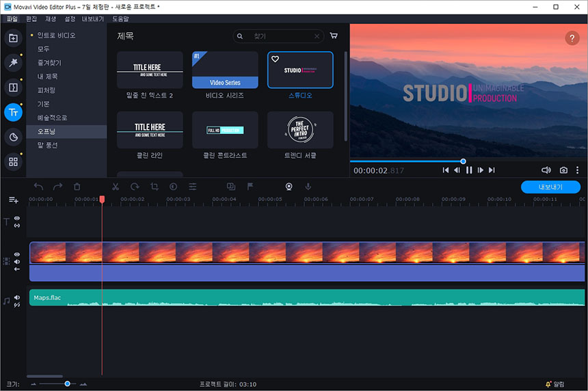Add a new track to timeline

coord(14,200)
